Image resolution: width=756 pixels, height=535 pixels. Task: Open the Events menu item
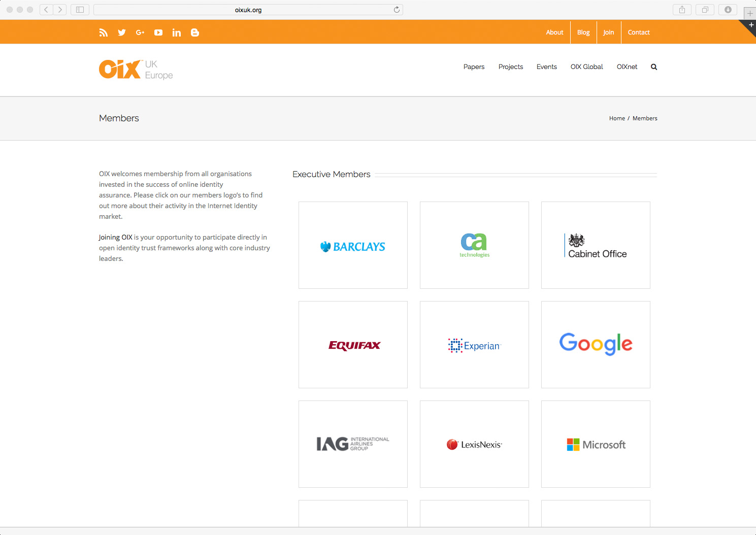pyautogui.click(x=547, y=67)
